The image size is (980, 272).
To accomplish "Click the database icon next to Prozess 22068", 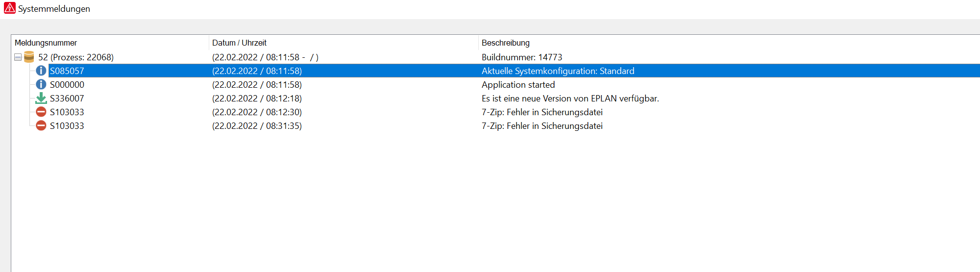I will tap(29, 57).
